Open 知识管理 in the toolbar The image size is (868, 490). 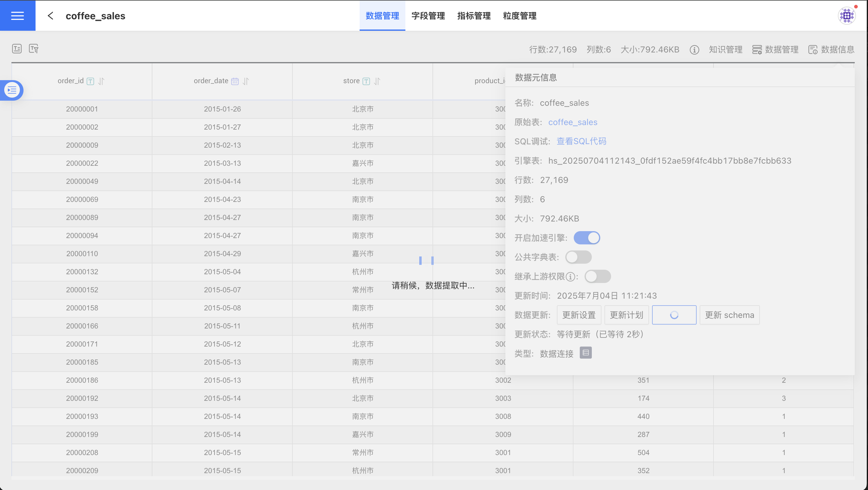click(x=726, y=50)
